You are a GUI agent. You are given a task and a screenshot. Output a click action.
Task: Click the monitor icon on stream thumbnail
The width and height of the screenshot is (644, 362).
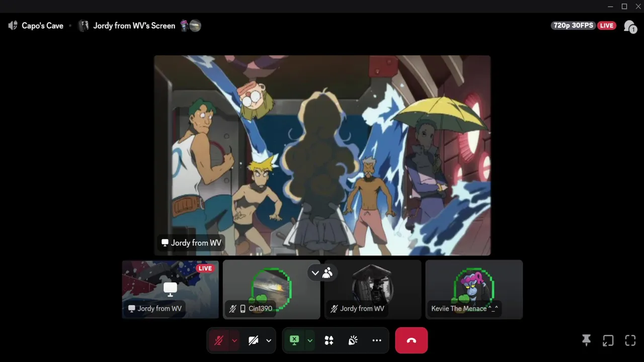(x=170, y=289)
